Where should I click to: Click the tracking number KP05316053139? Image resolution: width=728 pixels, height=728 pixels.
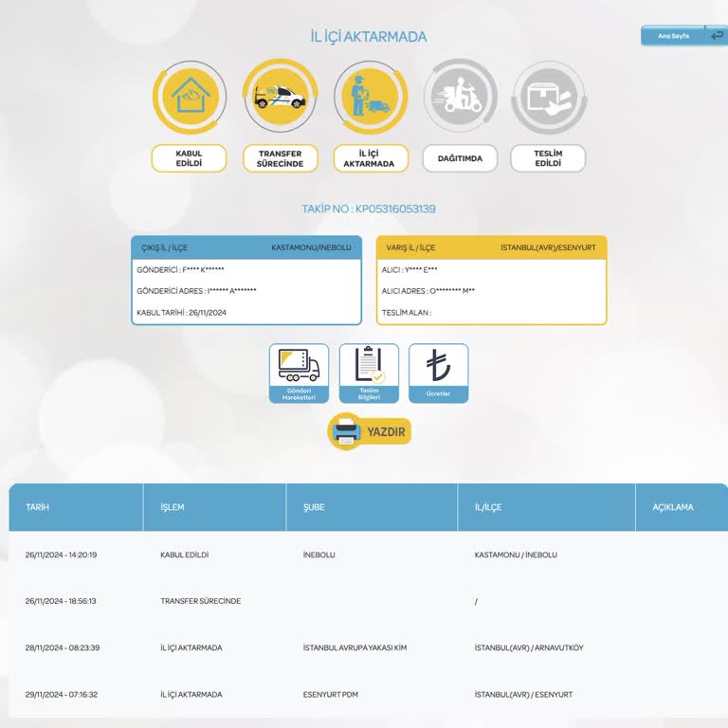[x=369, y=209]
